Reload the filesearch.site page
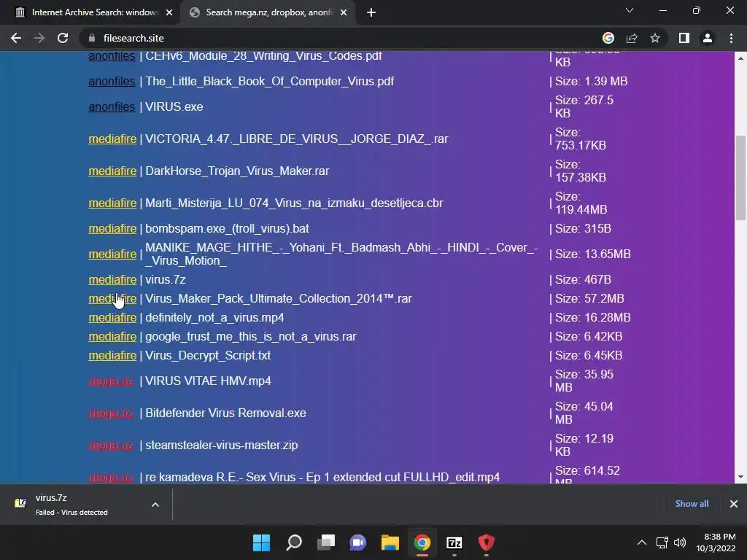The height and width of the screenshot is (560, 747). 63,38
